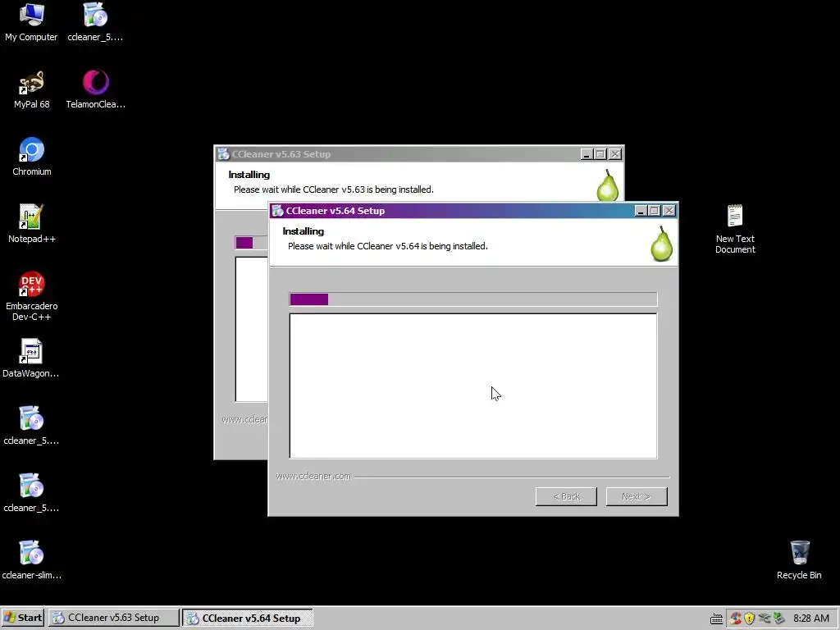Viewport: 840px width, 630px height.
Task: Open the My Computer desktop icon
Action: pyautogui.click(x=31, y=15)
